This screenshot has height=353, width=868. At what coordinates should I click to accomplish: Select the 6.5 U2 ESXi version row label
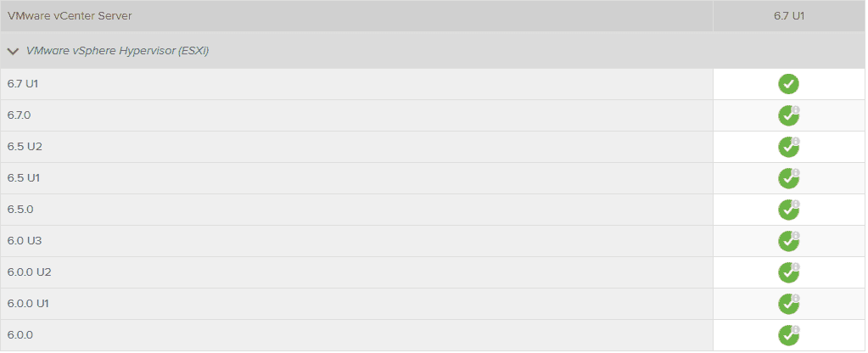(25, 147)
